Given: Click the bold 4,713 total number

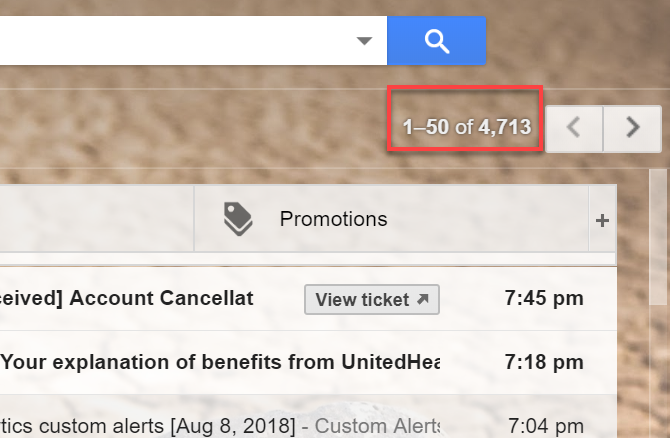Looking at the screenshot, I should pyautogui.click(x=504, y=127).
